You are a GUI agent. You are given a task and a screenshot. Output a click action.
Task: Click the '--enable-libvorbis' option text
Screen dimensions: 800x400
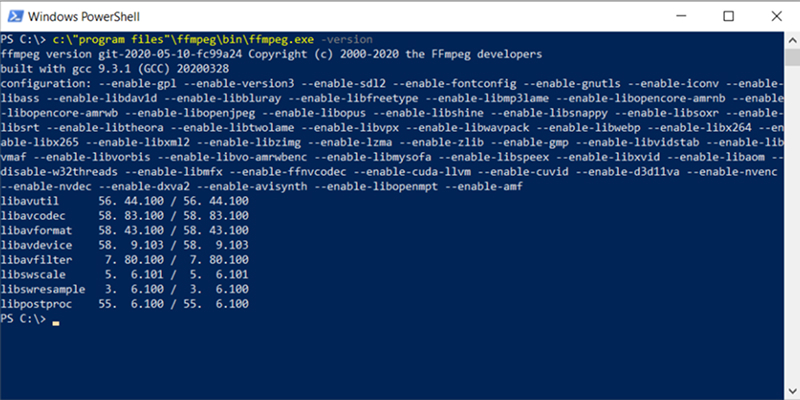[92, 158]
